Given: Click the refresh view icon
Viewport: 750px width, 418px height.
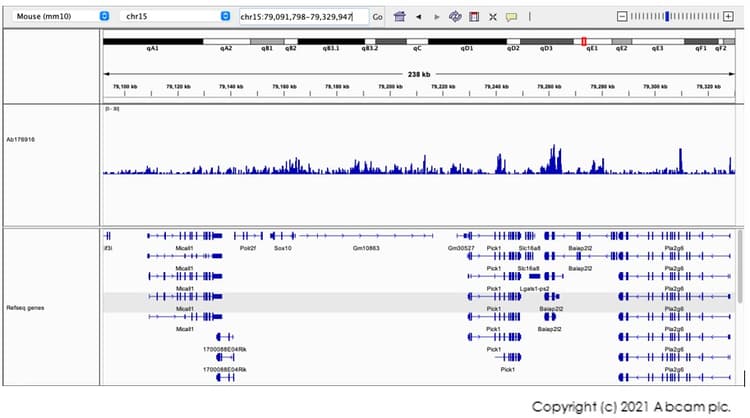Looking at the screenshot, I should click(455, 17).
